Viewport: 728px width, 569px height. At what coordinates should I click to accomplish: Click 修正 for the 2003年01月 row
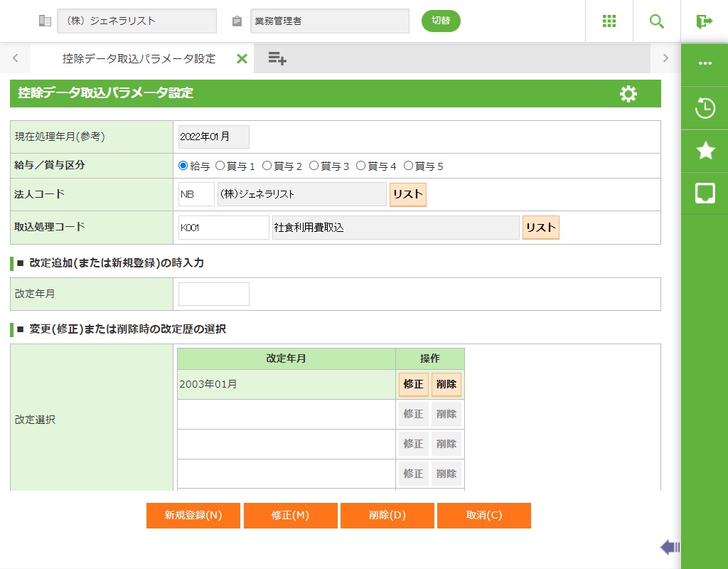413,384
